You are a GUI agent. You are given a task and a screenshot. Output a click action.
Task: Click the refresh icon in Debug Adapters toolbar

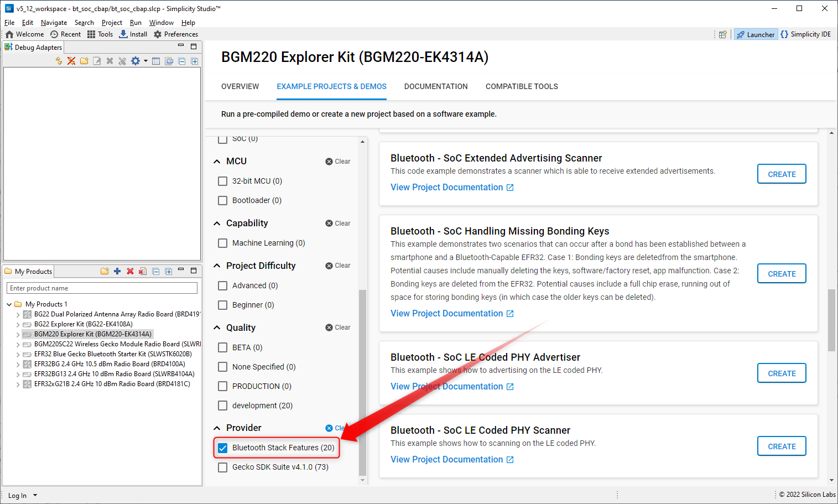(x=59, y=61)
